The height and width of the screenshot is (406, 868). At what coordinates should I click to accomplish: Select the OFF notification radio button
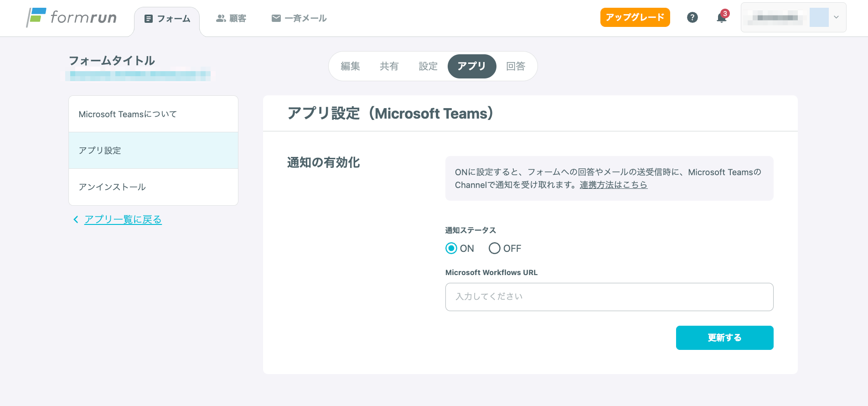pyautogui.click(x=495, y=248)
